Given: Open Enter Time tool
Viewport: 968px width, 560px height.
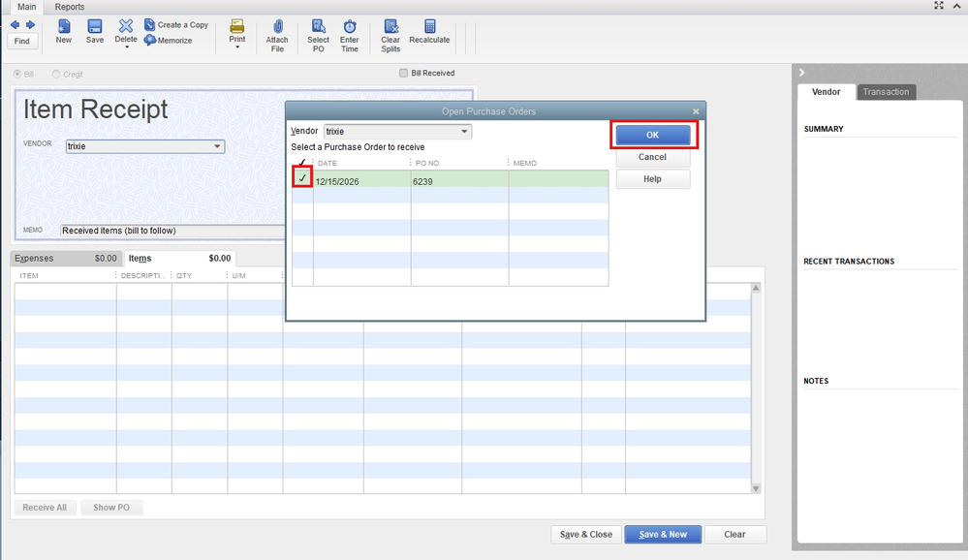Looking at the screenshot, I should click(350, 35).
